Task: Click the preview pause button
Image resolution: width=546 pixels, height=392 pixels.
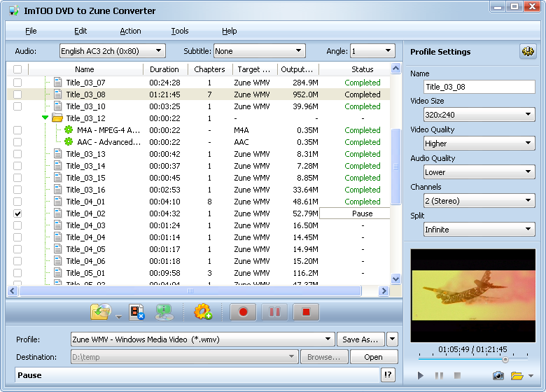Action: coord(439,375)
